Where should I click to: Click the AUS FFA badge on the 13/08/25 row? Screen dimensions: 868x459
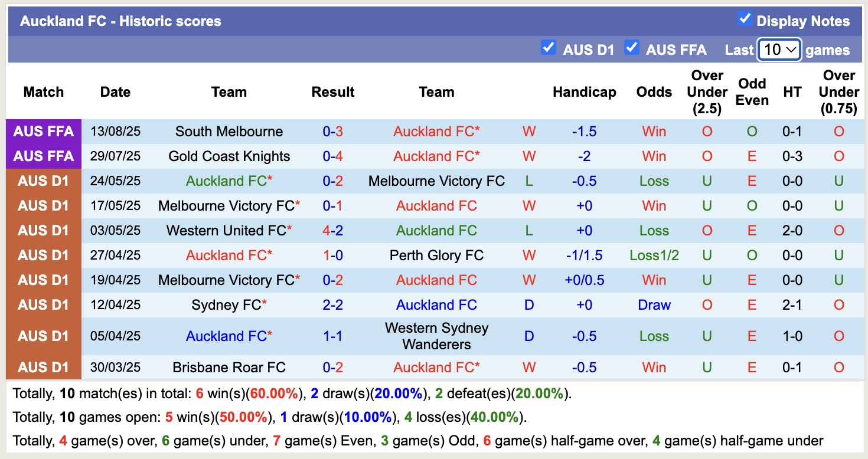point(43,131)
